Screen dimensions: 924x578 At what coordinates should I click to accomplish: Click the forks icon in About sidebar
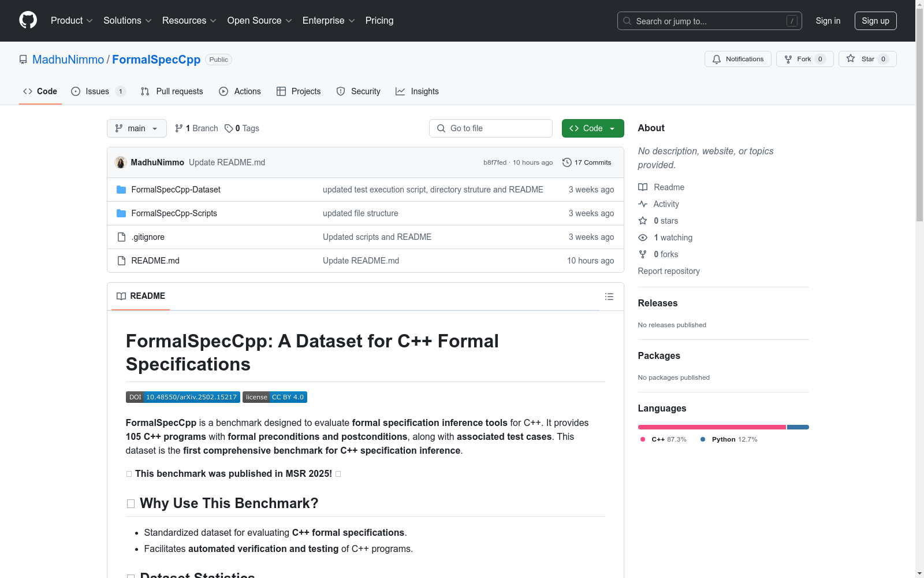coord(643,254)
